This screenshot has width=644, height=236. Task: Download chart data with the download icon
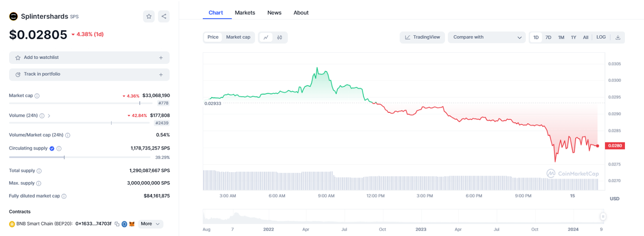tap(618, 37)
